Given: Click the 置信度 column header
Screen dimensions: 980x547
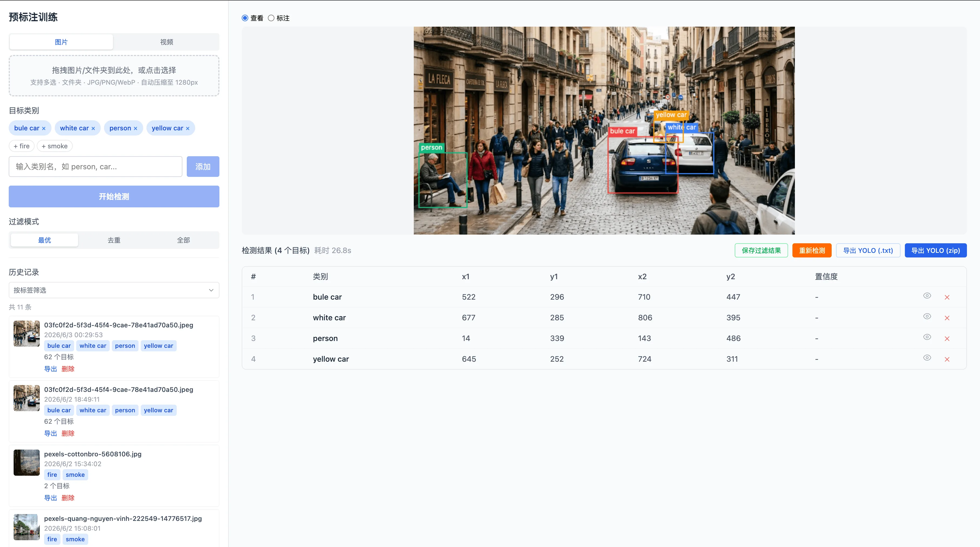Looking at the screenshot, I should point(826,276).
